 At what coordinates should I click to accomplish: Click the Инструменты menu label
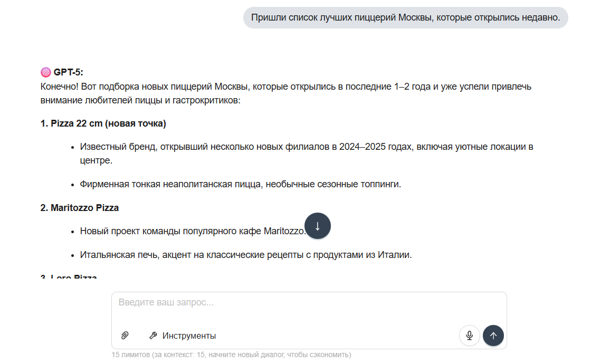click(189, 334)
